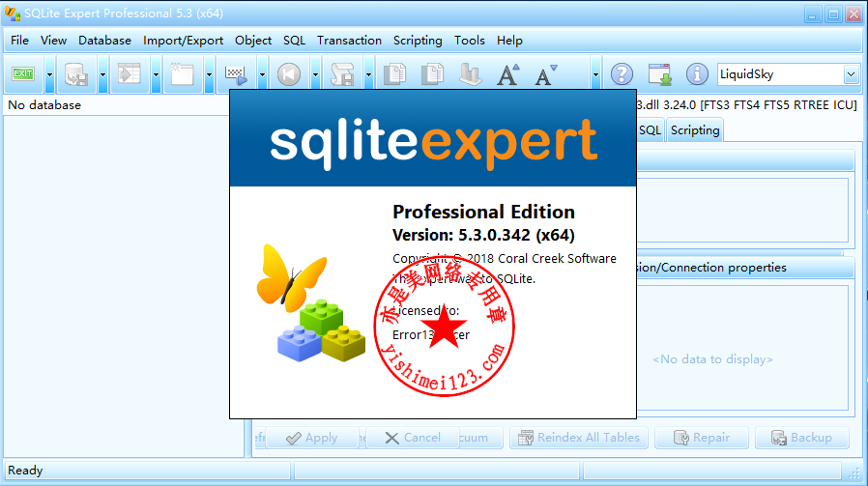868x486 pixels.
Task: Click the Reindex All Tables button
Action: pyautogui.click(x=578, y=438)
